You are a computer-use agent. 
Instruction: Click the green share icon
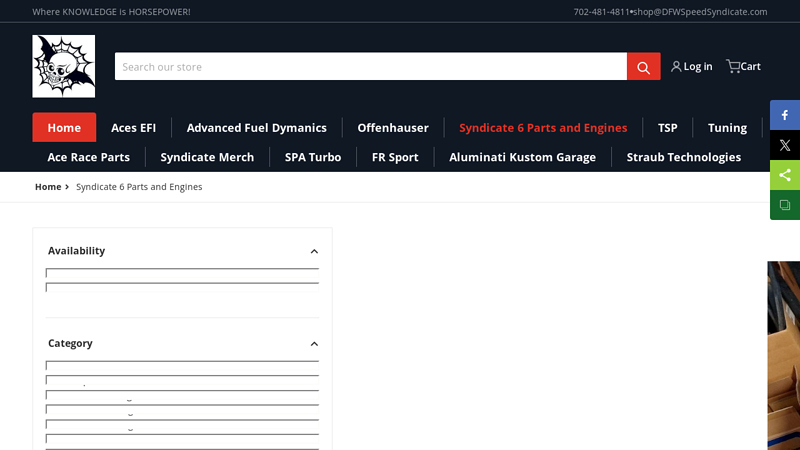coord(785,175)
